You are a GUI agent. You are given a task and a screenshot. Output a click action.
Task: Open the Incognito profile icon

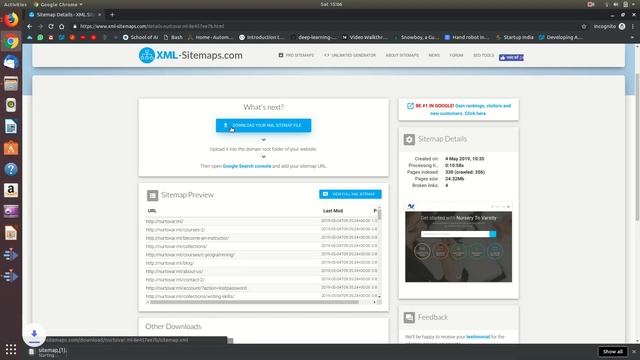(622, 26)
